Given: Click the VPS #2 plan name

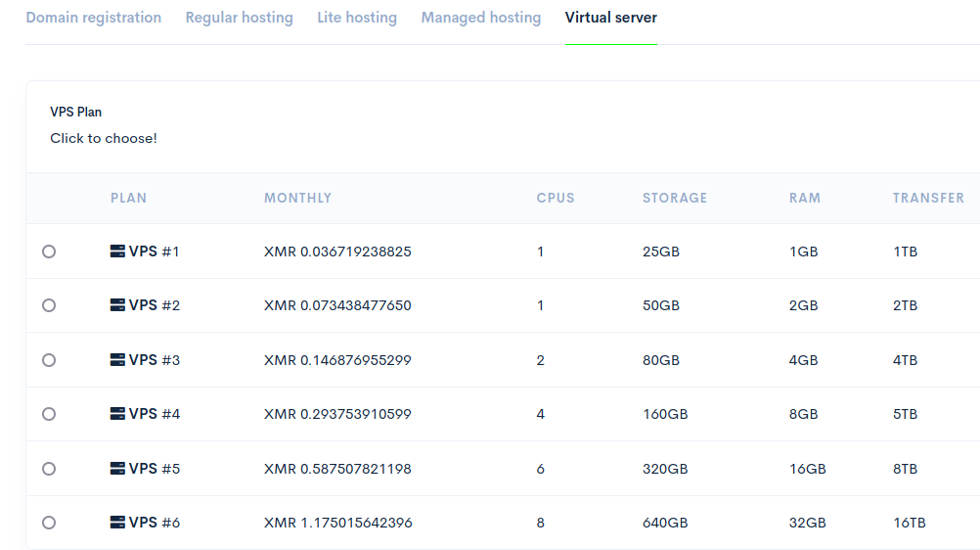Looking at the screenshot, I should point(155,305).
